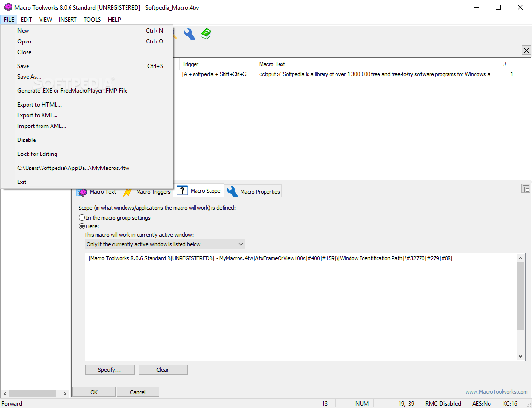
Task: Click the AES:No status bar entry
Action: tap(481, 404)
